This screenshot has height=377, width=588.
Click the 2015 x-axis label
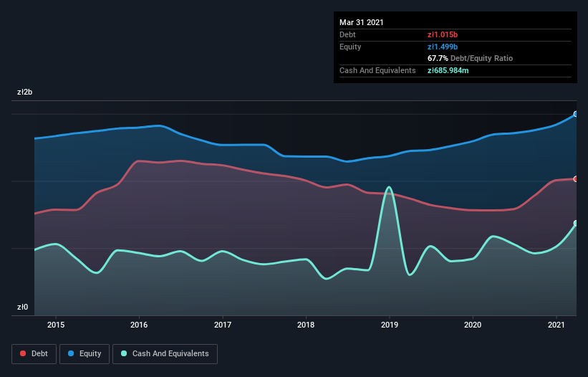click(56, 325)
